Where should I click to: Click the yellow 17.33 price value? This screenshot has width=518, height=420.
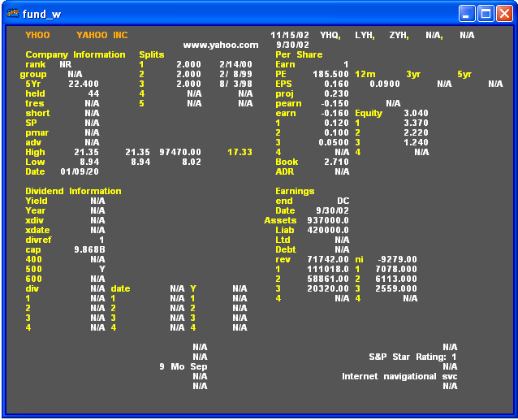coord(240,153)
